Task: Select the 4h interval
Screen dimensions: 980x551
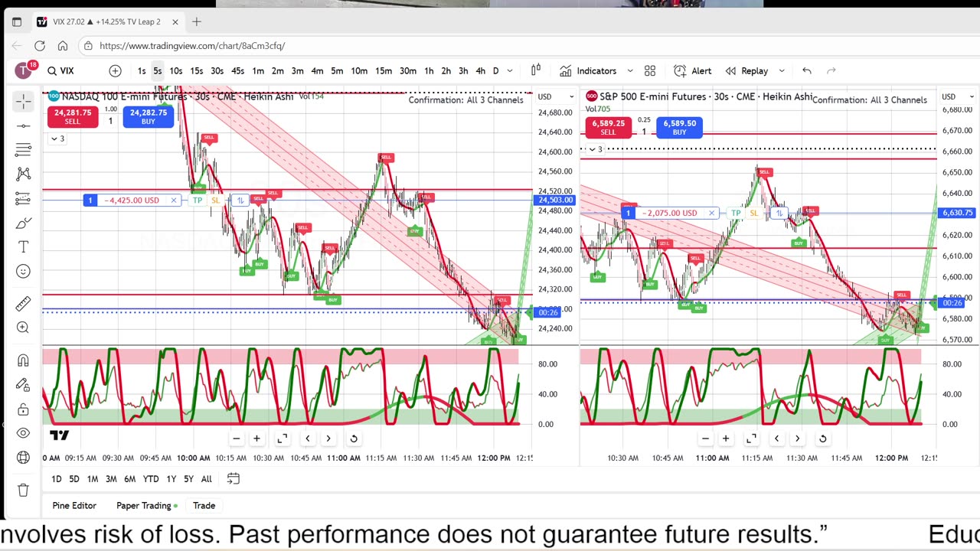Action: point(480,71)
